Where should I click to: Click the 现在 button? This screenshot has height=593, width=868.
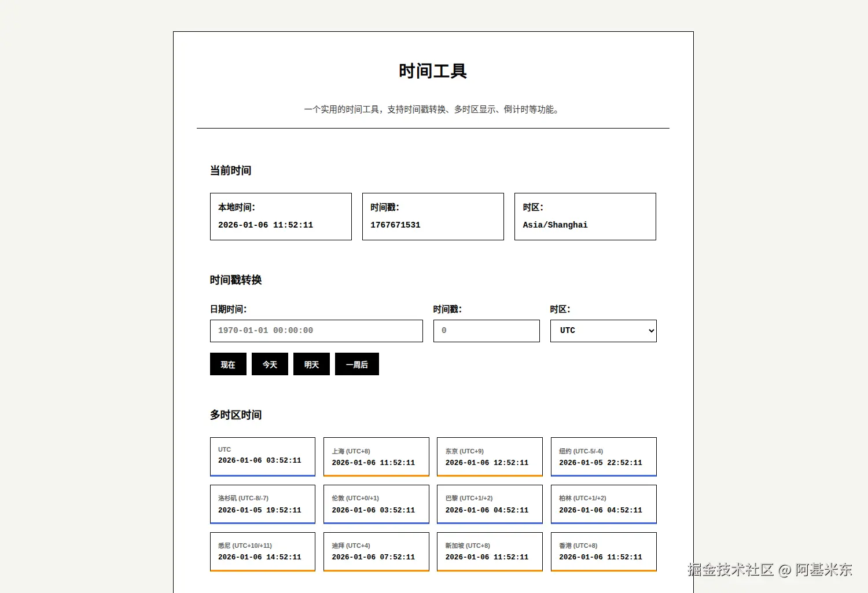(x=228, y=364)
